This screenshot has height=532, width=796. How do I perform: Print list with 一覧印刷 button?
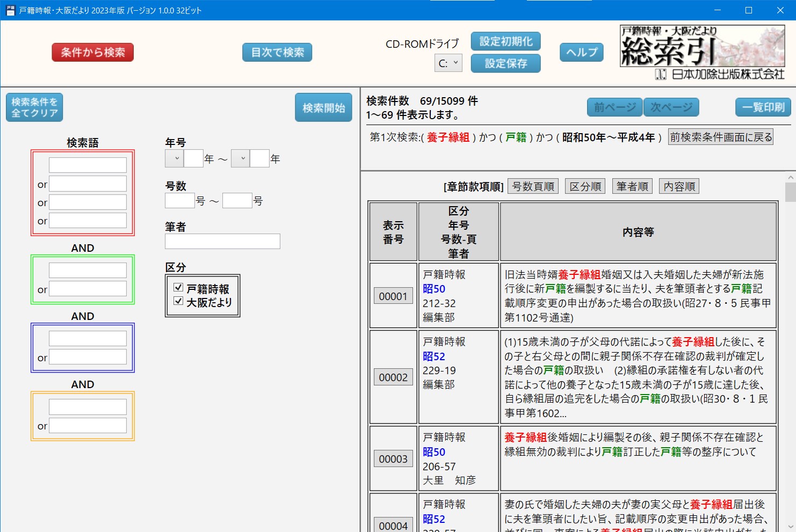(763, 107)
